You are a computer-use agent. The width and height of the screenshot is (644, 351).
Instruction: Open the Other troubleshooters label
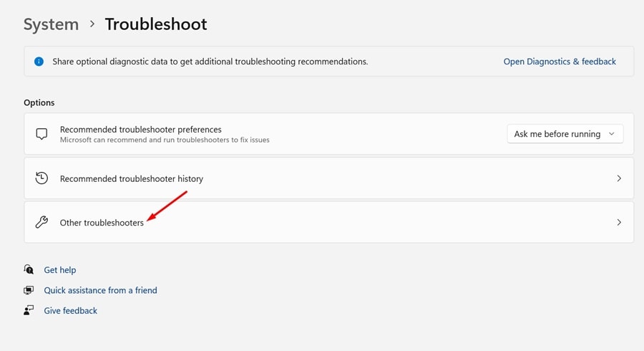[102, 223]
